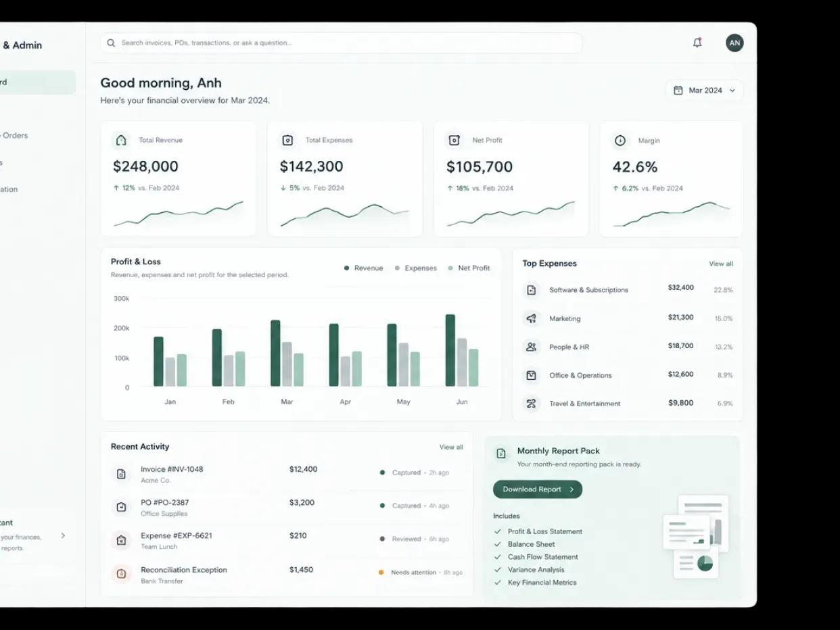The width and height of the screenshot is (840, 630).
Task: Click the search invoices input field
Action: (x=342, y=43)
